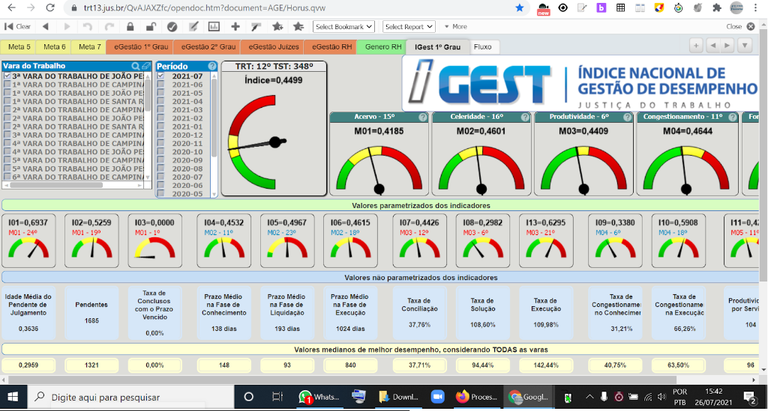Open the Select Report dropdown
Viewport: 768px width, 411px height.
tap(408, 26)
